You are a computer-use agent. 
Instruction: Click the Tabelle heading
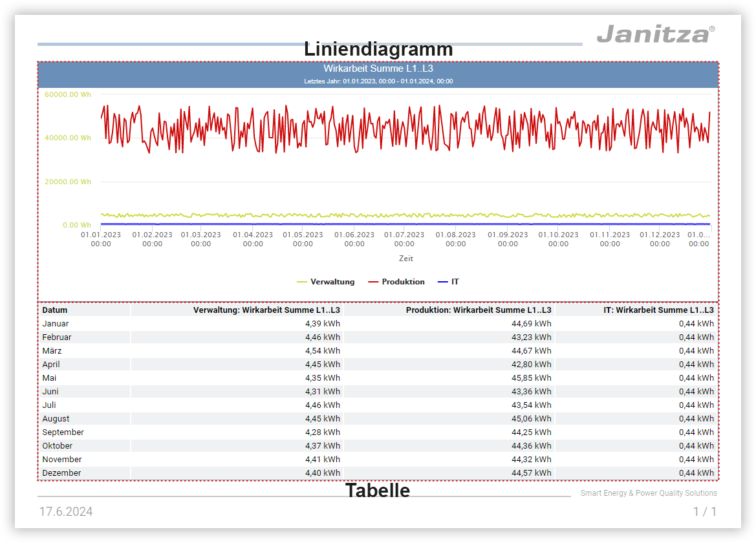click(x=378, y=491)
